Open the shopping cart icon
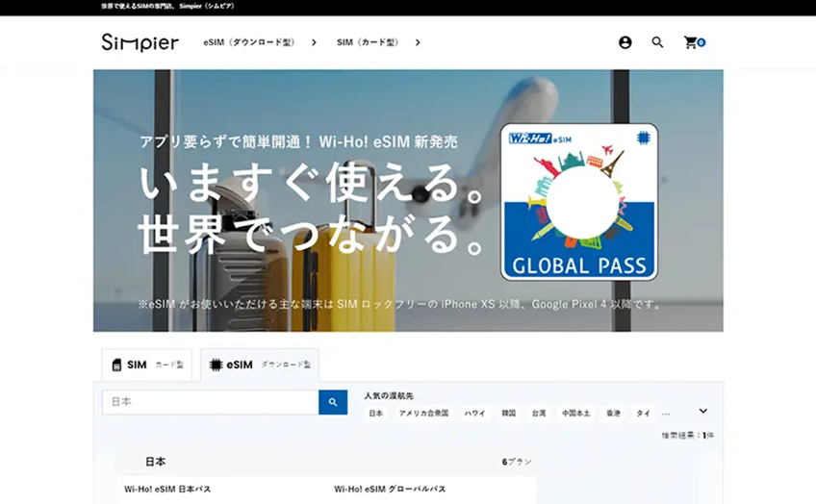Image resolution: width=816 pixels, height=504 pixels. tap(691, 42)
